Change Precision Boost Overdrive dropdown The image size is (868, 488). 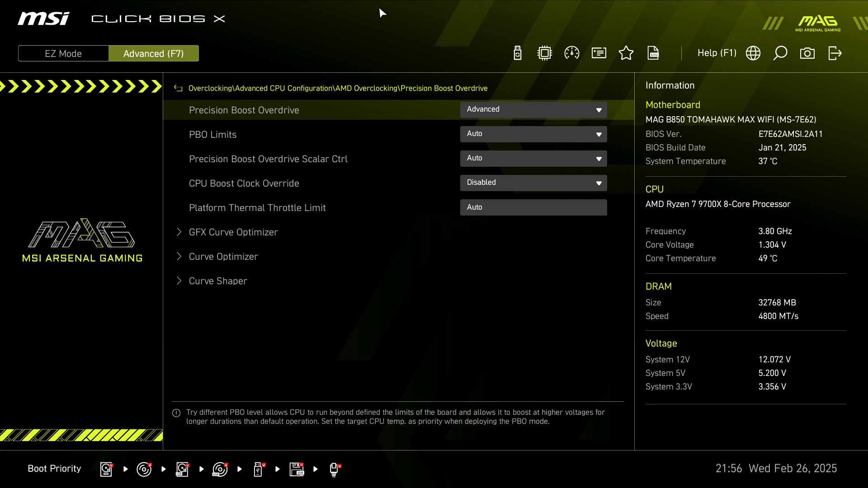533,109
